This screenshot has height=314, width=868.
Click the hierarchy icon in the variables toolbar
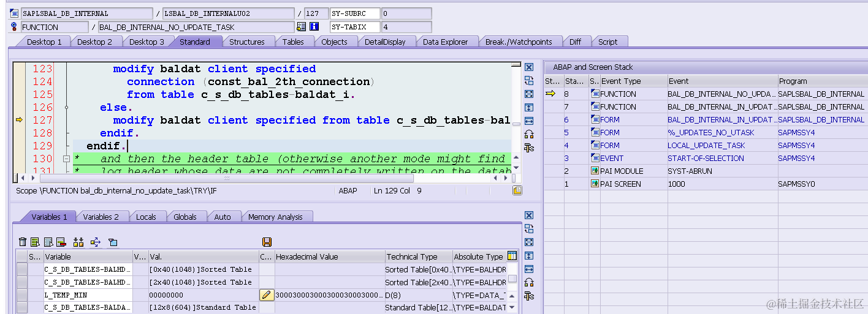tap(78, 242)
